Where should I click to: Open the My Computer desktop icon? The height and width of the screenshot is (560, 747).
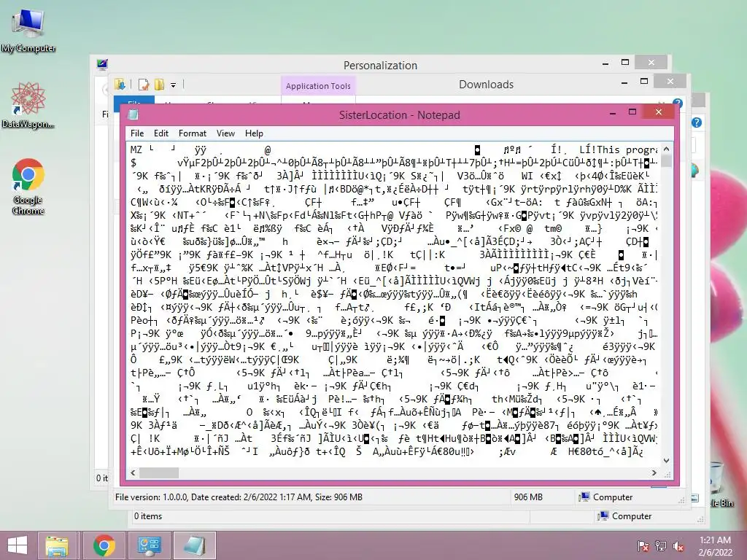28,31
